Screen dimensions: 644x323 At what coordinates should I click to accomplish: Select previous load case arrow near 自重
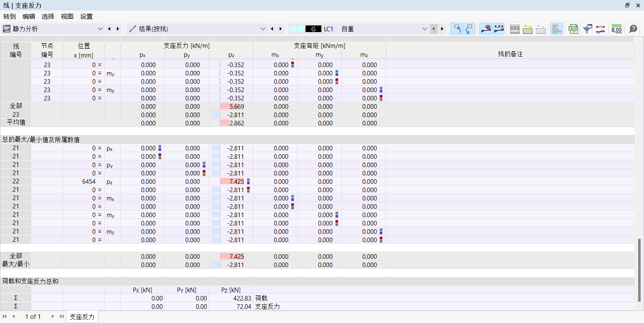click(x=434, y=29)
